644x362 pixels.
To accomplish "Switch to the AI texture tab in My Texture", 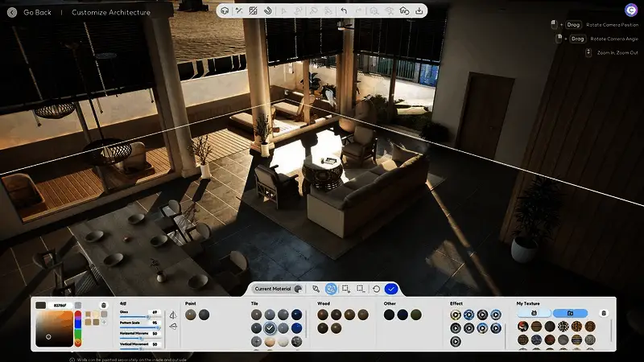I will pyautogui.click(x=533, y=313).
